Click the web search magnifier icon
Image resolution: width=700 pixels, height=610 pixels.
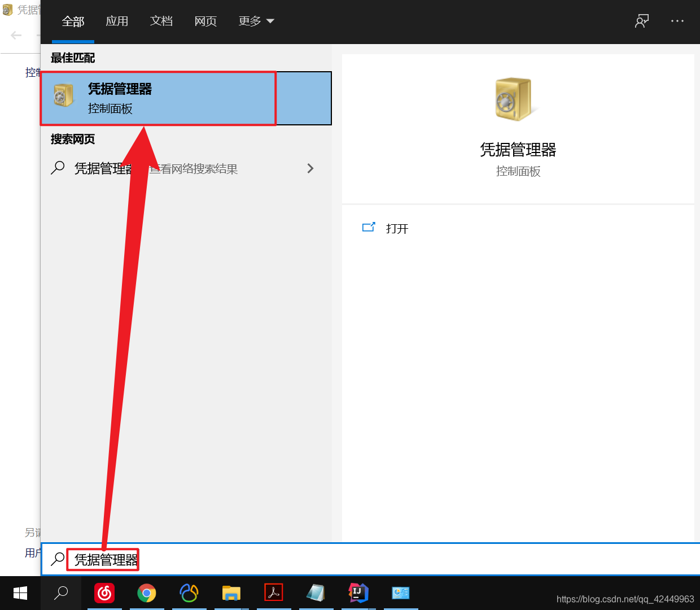point(58,168)
